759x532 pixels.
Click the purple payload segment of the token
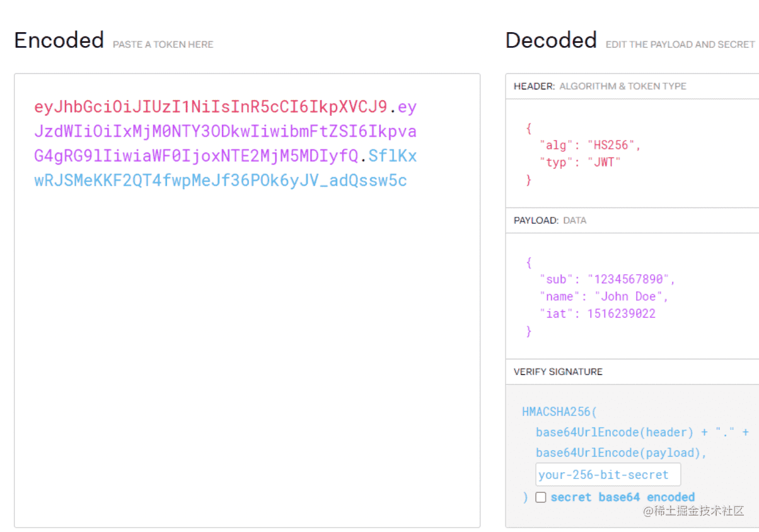pos(225,132)
